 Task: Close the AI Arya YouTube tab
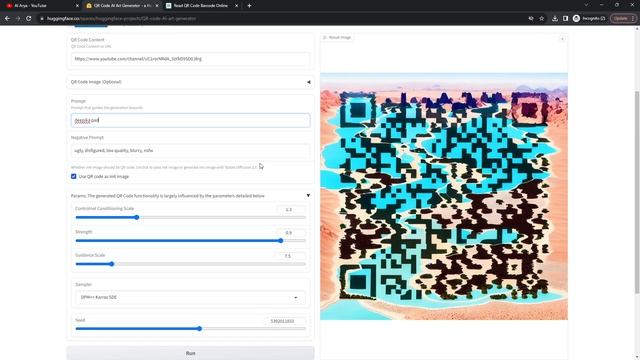[78, 6]
